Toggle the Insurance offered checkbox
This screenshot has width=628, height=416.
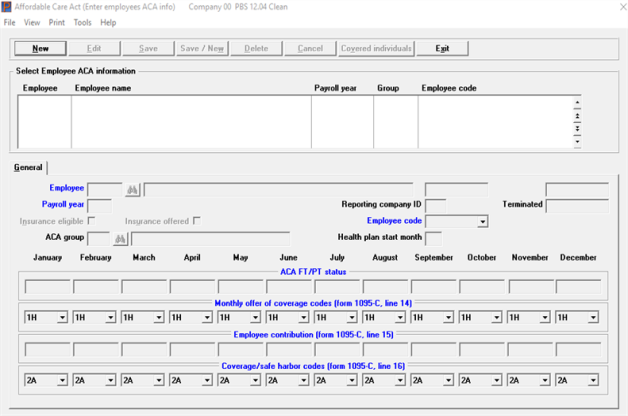197,221
